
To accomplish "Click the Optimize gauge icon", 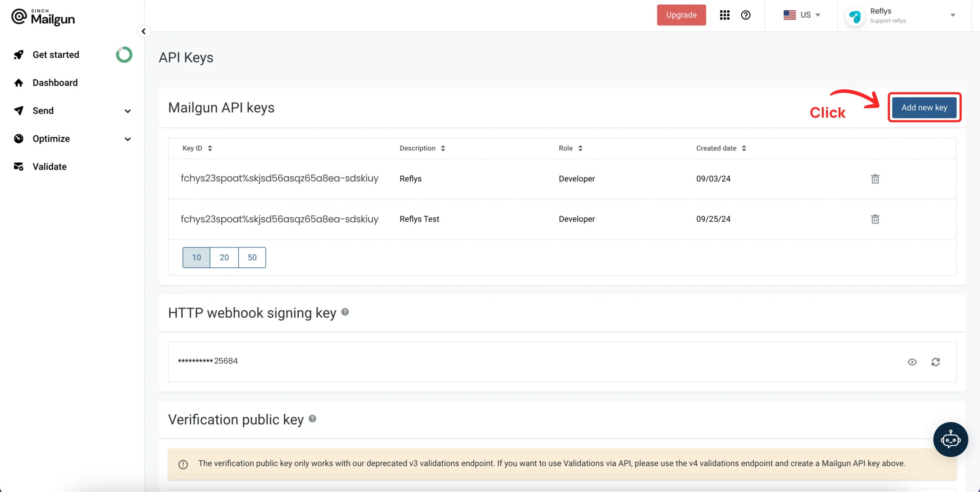I will point(18,138).
